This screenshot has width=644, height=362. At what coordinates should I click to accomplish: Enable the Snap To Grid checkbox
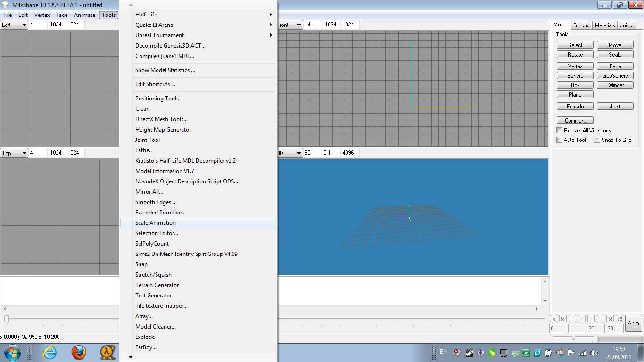coord(597,140)
